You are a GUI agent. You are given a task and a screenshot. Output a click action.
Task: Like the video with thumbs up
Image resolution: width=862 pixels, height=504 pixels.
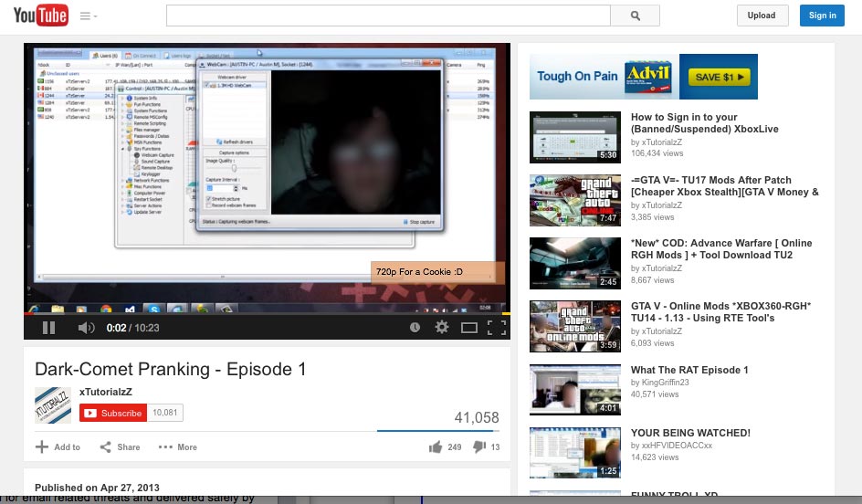click(435, 447)
